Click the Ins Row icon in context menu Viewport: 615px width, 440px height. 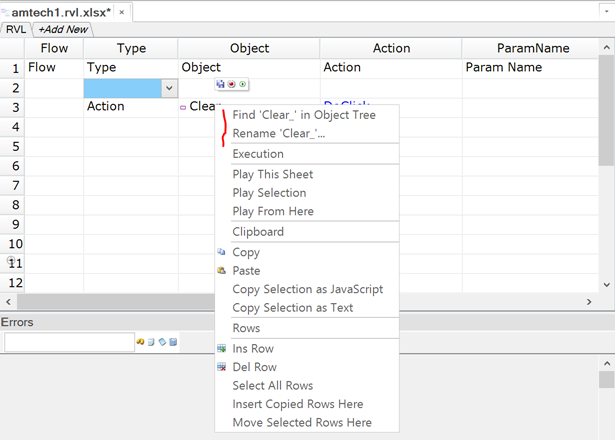tap(222, 349)
